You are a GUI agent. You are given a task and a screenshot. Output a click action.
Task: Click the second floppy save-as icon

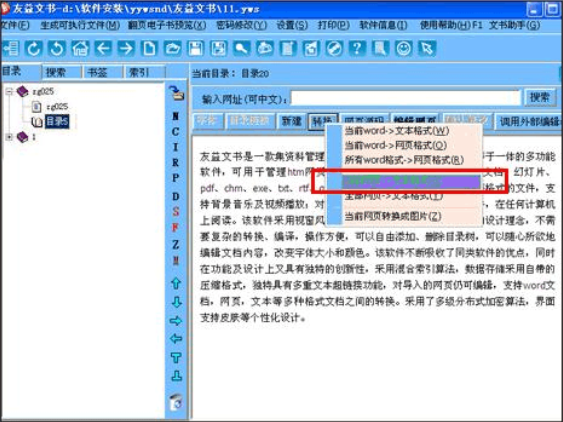coord(219,48)
